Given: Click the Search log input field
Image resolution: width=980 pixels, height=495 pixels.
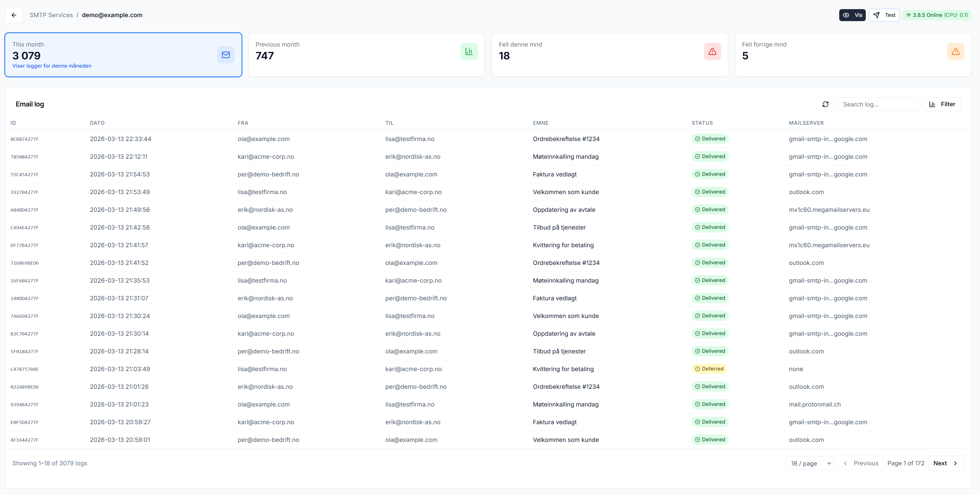Looking at the screenshot, I should point(878,104).
